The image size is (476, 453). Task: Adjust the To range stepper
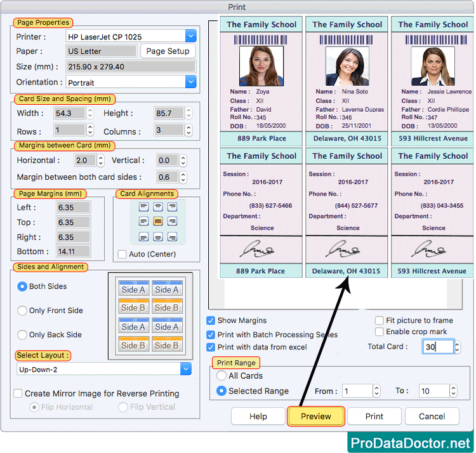454,391
